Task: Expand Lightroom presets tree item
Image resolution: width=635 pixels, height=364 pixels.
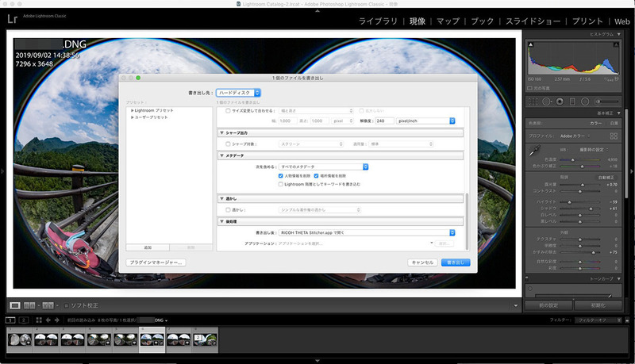Action: click(x=133, y=110)
